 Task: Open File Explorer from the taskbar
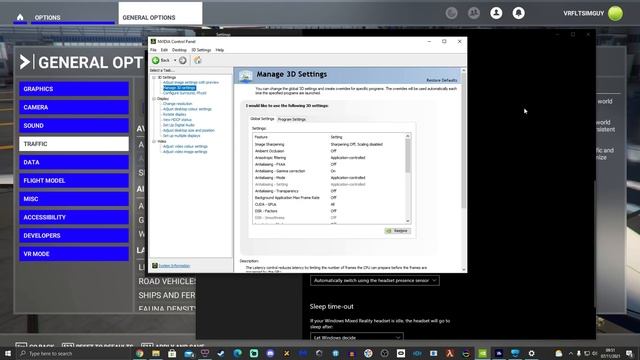(x=156, y=353)
